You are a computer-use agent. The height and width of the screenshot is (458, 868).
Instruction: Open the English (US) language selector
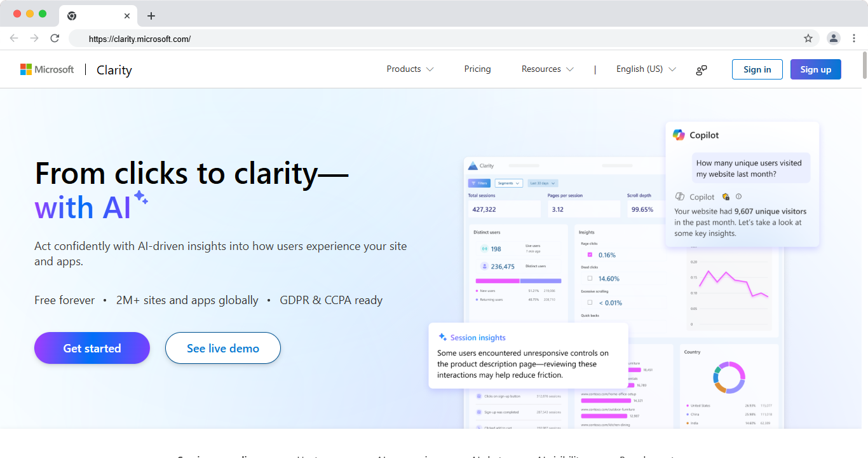pyautogui.click(x=646, y=69)
